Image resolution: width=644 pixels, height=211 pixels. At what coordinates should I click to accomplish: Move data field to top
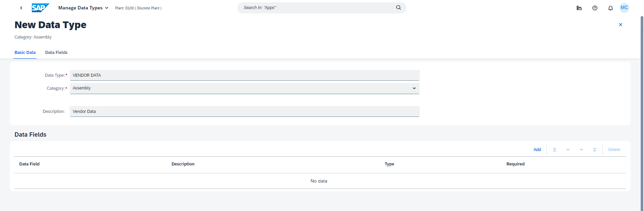554,150
